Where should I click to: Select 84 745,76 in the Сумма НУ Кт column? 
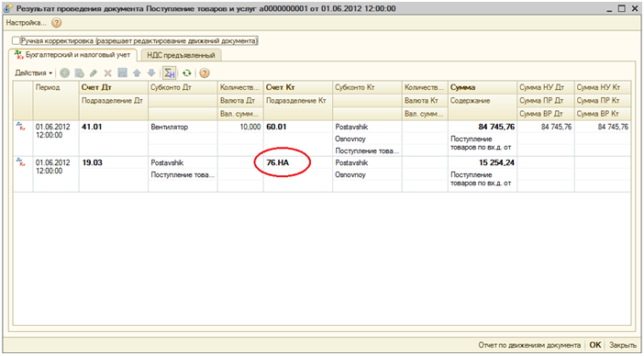(603, 127)
